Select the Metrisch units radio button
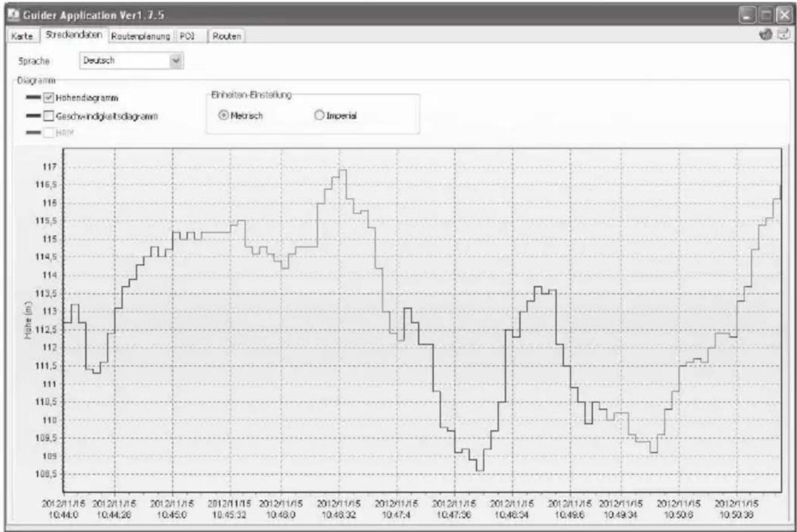Viewport: 797px width, 532px height. coord(223,115)
